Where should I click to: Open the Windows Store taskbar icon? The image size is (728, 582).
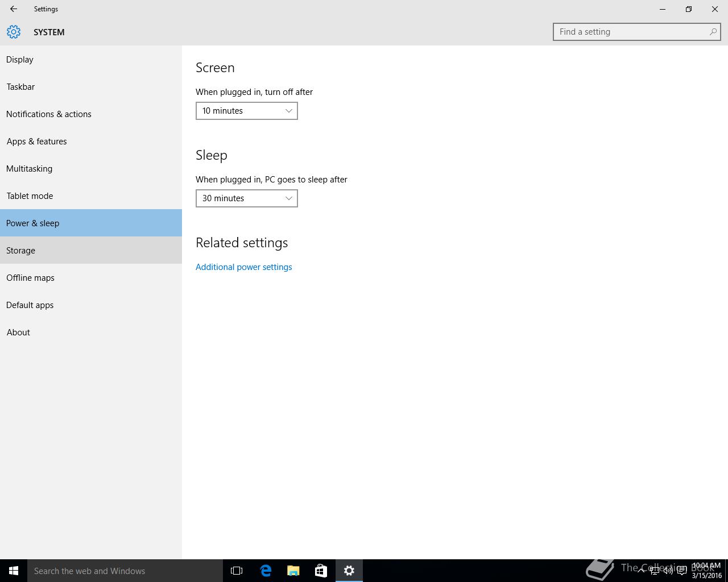(321, 571)
